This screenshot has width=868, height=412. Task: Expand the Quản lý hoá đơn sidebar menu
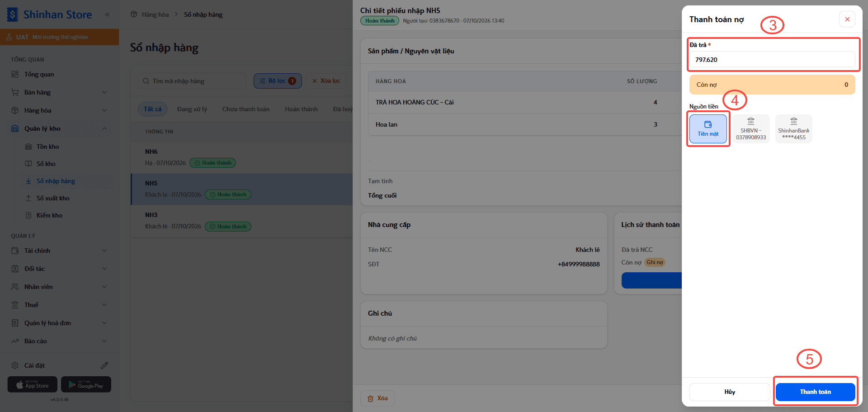[60, 323]
